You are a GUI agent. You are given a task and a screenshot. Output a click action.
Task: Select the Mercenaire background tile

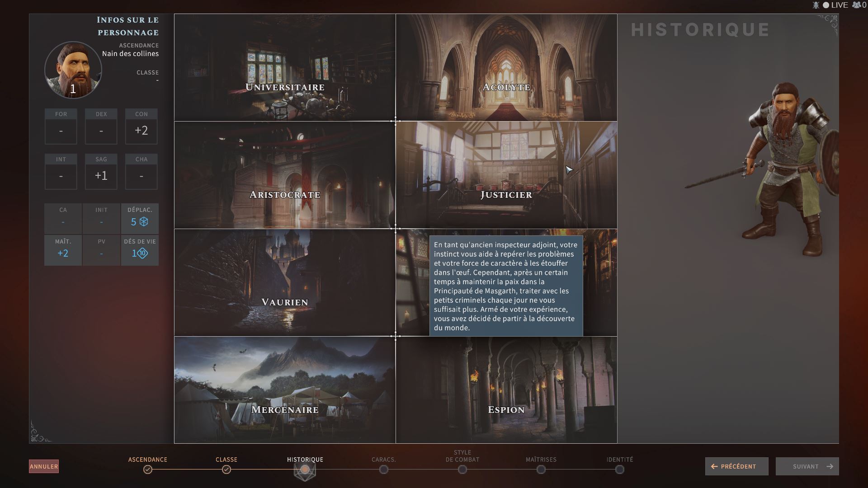click(x=285, y=390)
